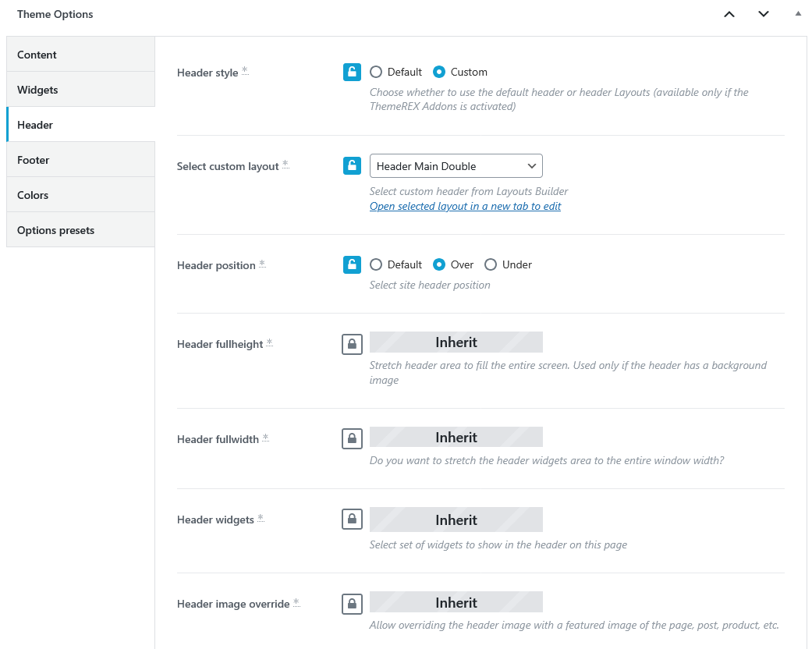Screen dimensions: 812x649
Task: Click the Inherit field for Header image override
Action: click(456, 602)
